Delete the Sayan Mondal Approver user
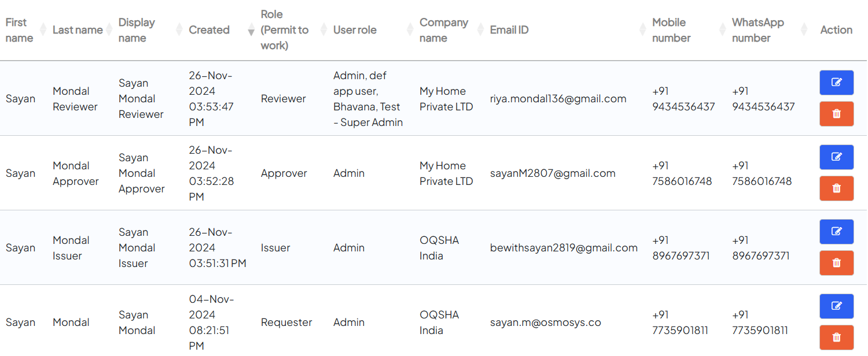This screenshot has width=868, height=356. tap(836, 188)
